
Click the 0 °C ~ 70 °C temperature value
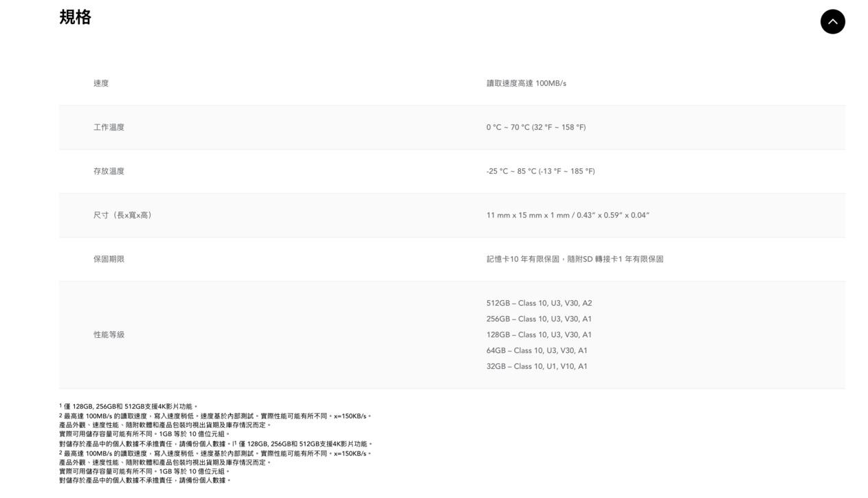point(535,127)
